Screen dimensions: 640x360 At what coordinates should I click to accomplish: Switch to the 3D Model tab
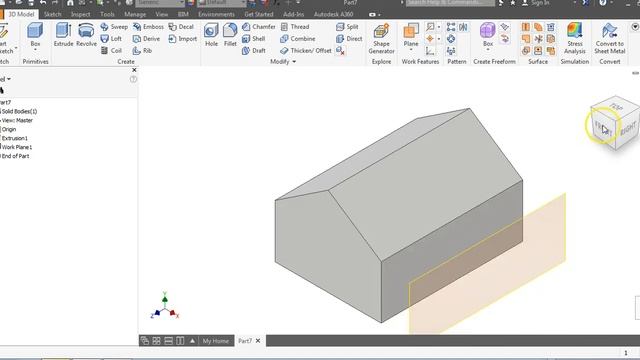(21, 14)
